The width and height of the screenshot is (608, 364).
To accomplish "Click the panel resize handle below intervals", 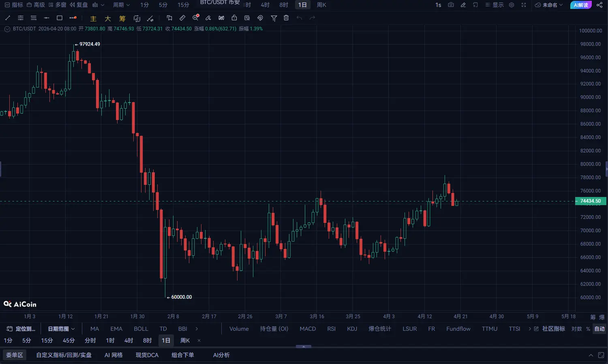I will [304, 347].
